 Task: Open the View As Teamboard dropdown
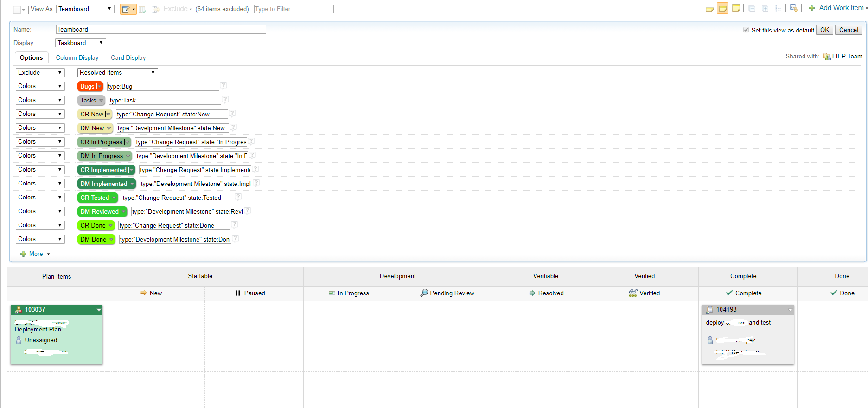85,9
